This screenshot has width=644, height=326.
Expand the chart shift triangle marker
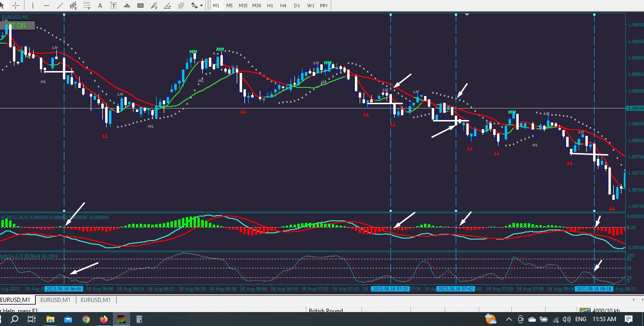(467, 14)
